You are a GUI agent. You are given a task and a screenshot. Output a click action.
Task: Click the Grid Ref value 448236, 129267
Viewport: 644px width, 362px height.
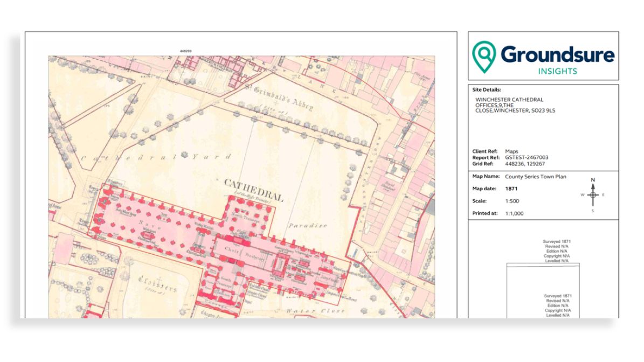pos(524,164)
